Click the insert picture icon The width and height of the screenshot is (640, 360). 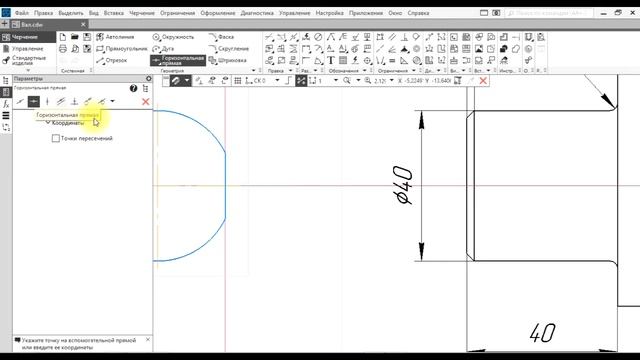click(x=479, y=49)
